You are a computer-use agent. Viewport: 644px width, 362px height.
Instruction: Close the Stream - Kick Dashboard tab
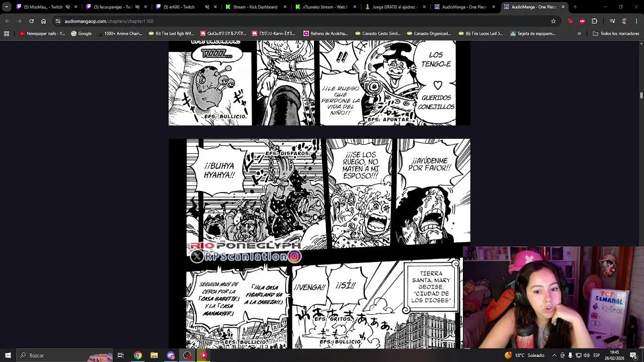[285, 7]
